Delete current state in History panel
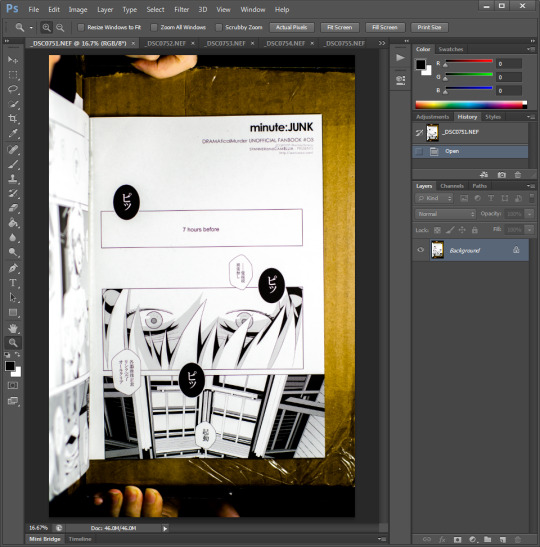 [518, 175]
